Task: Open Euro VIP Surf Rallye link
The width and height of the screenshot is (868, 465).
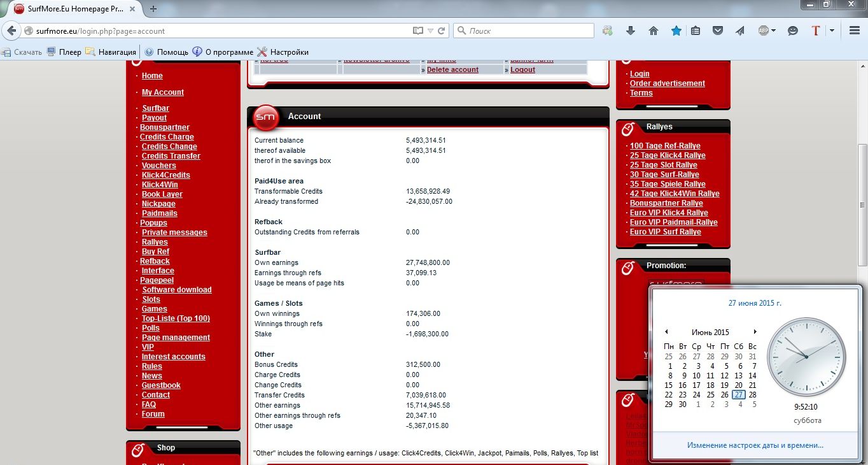Action: click(x=666, y=232)
